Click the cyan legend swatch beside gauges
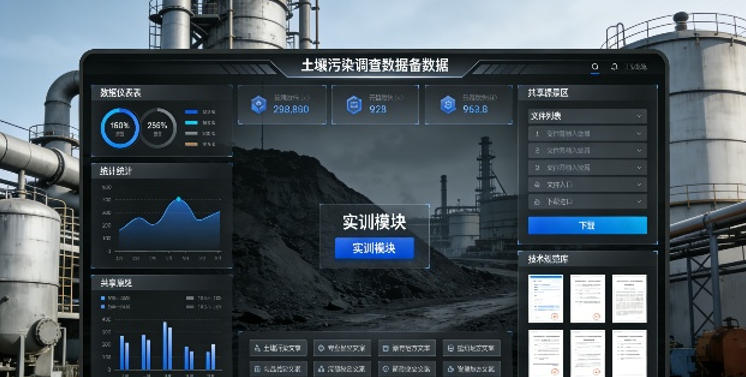 (x=191, y=123)
